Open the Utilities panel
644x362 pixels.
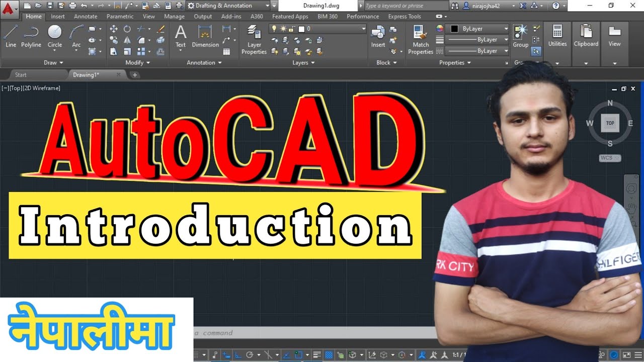click(x=557, y=44)
